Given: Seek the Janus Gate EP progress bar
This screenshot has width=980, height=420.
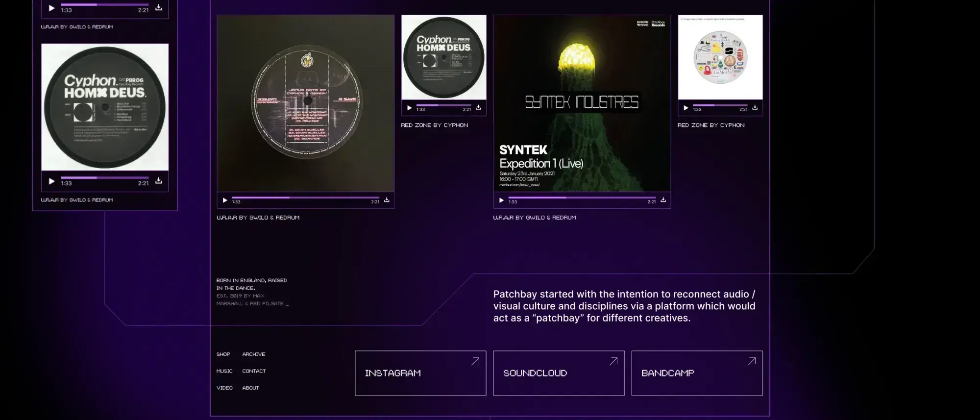Looking at the screenshot, I should click(x=306, y=198).
